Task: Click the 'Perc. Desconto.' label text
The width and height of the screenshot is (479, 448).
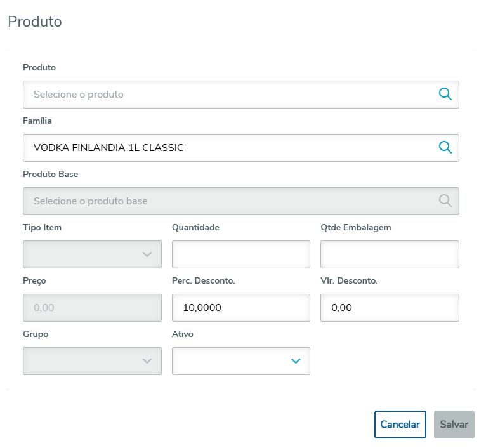Action: coord(204,280)
